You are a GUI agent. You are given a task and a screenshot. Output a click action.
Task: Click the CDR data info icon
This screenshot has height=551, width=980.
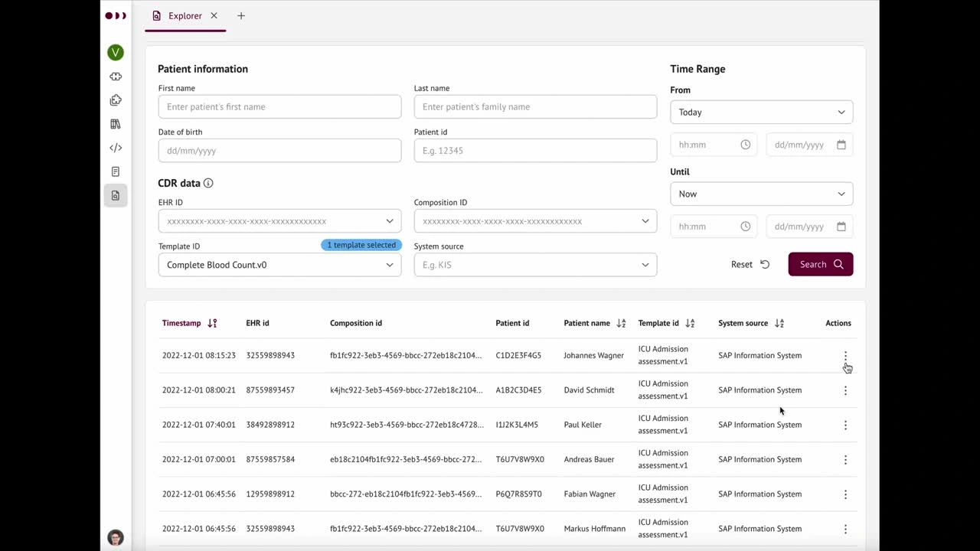(x=208, y=183)
